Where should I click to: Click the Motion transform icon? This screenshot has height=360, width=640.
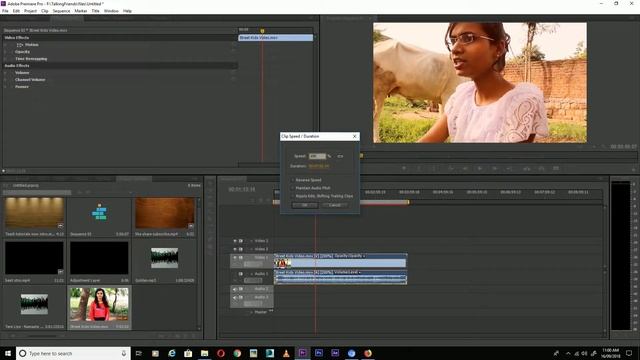(x=20, y=45)
